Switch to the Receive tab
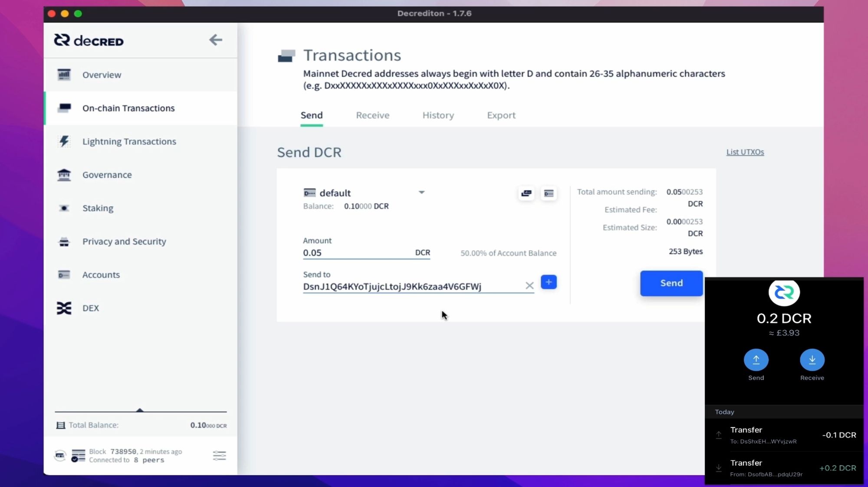The image size is (868, 487). pos(372,115)
